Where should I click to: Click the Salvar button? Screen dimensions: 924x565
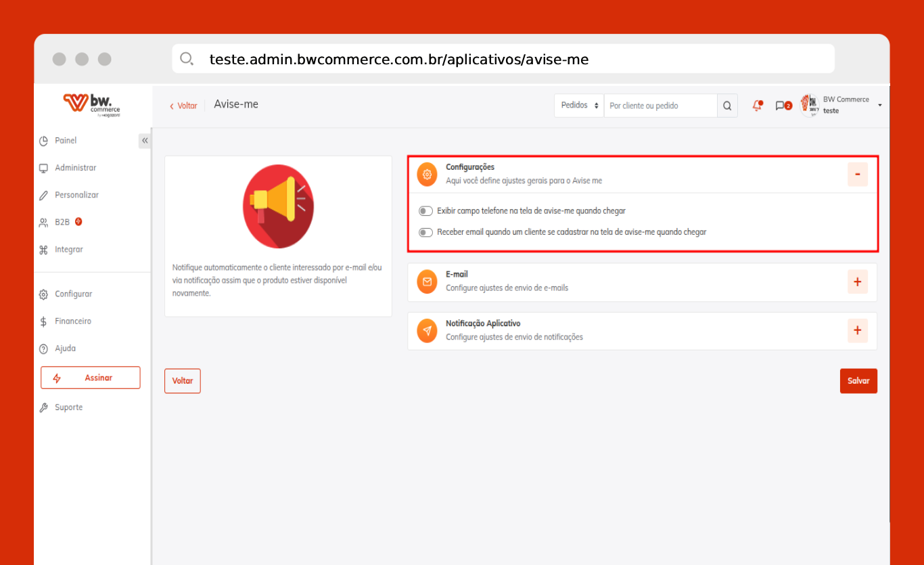(858, 381)
